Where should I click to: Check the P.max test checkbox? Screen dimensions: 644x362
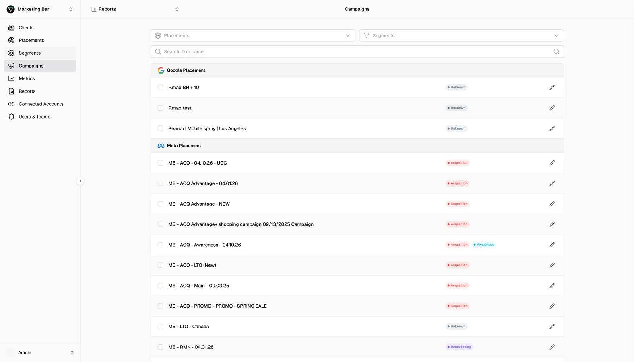(160, 108)
